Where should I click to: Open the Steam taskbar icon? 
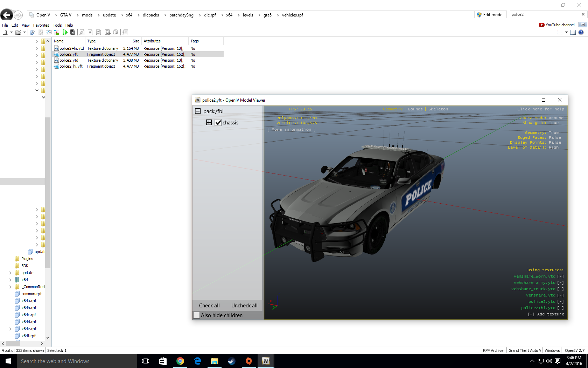(232, 361)
